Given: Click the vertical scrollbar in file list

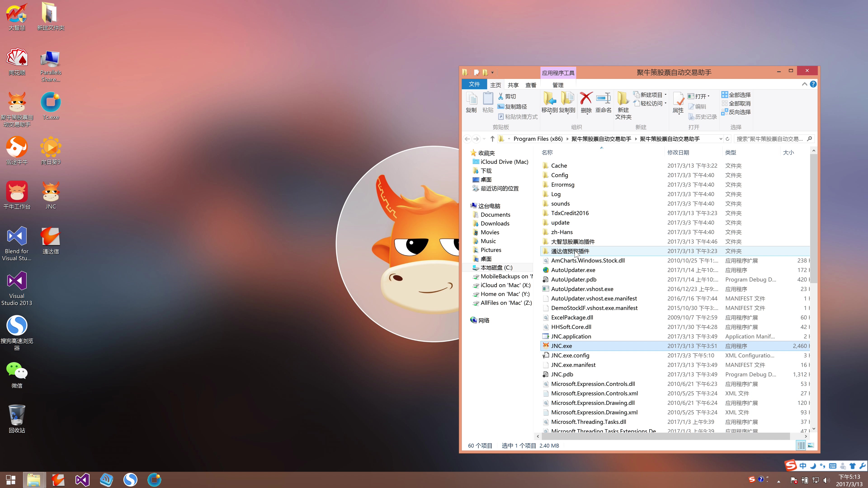Looking at the screenshot, I should click(814, 218).
